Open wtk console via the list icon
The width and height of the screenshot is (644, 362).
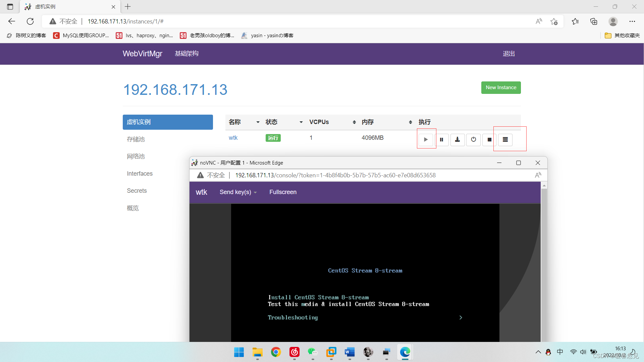point(505,139)
